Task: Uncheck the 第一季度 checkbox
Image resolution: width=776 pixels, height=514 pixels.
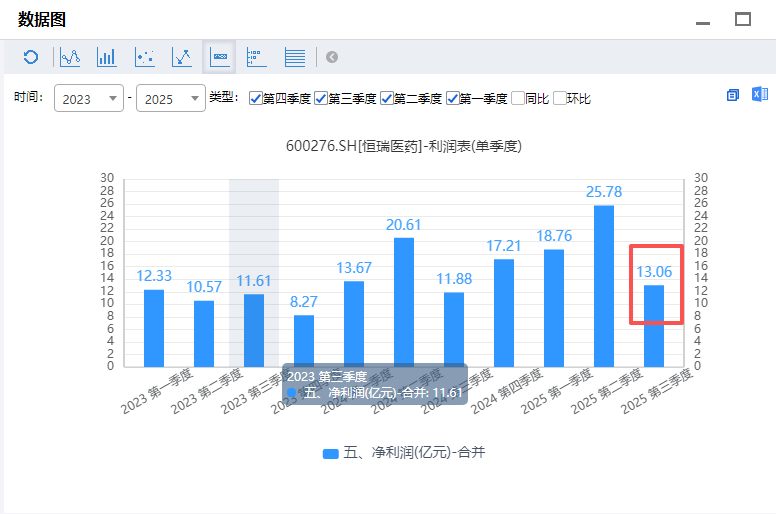Action: click(x=453, y=99)
